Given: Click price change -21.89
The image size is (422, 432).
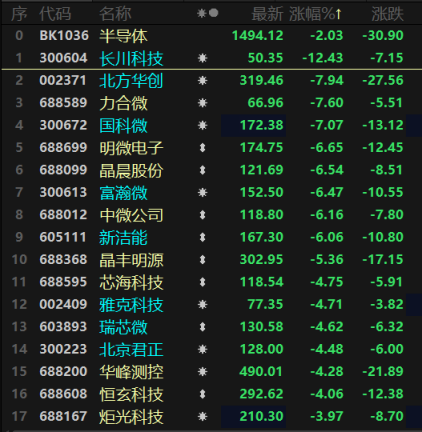Looking at the screenshot, I should [x=383, y=371].
